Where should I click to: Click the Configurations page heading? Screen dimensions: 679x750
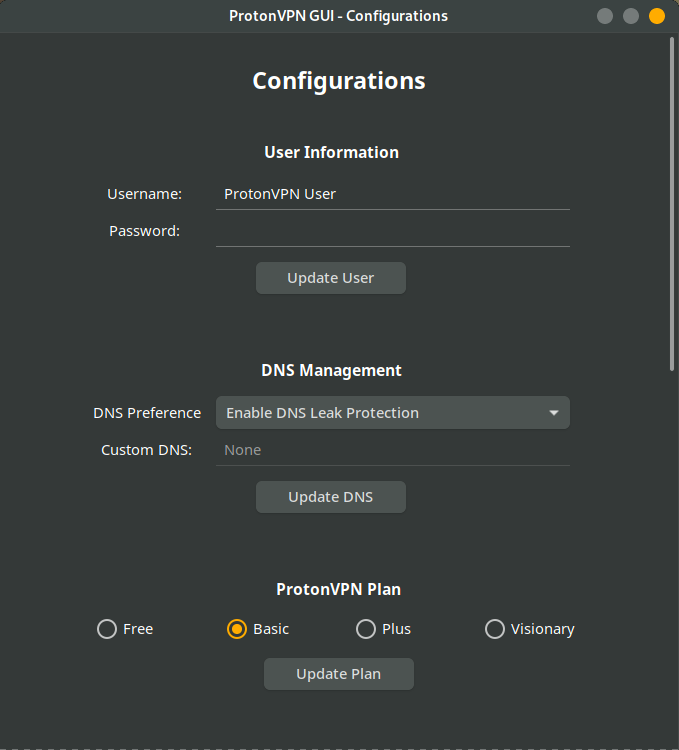[339, 81]
